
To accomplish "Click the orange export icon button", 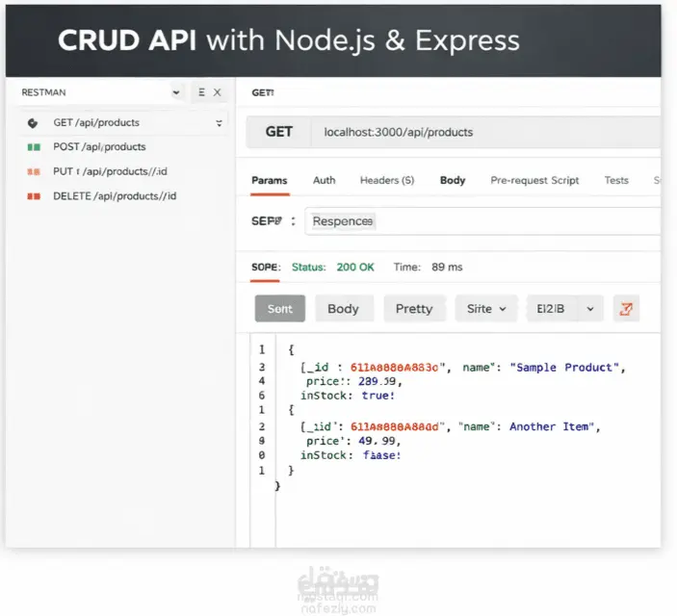I will pyautogui.click(x=626, y=309).
